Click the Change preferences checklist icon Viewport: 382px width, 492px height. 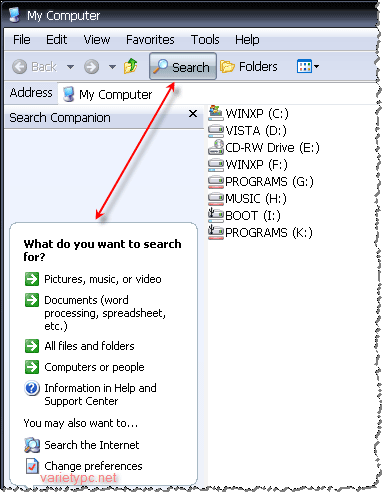(32, 466)
